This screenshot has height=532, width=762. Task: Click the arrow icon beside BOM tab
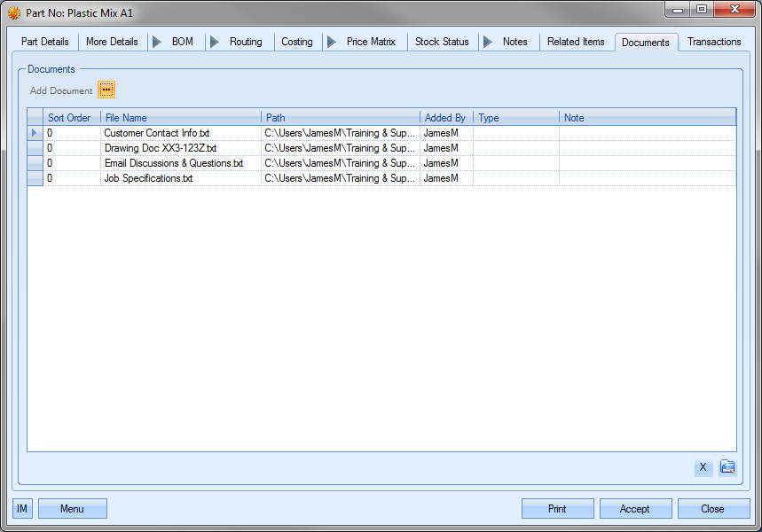[x=156, y=42]
